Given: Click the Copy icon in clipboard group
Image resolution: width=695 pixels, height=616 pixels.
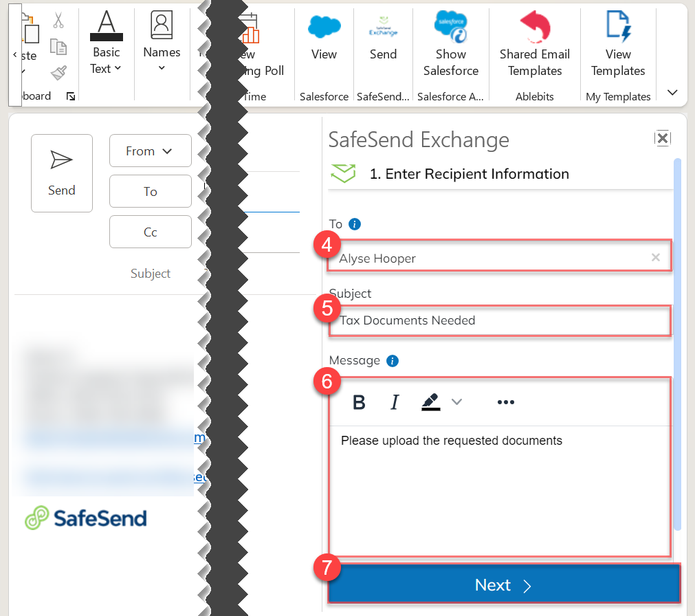Looking at the screenshot, I should pos(58,47).
